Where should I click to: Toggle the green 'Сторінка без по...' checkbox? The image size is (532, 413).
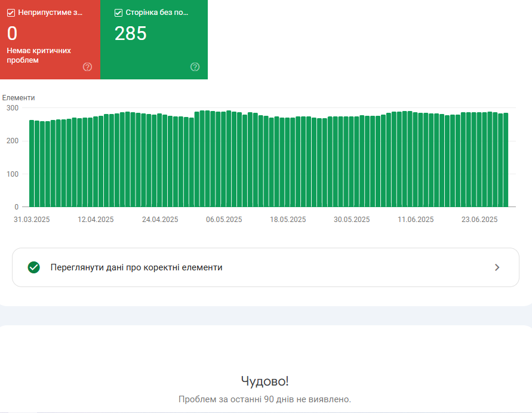coord(118,13)
